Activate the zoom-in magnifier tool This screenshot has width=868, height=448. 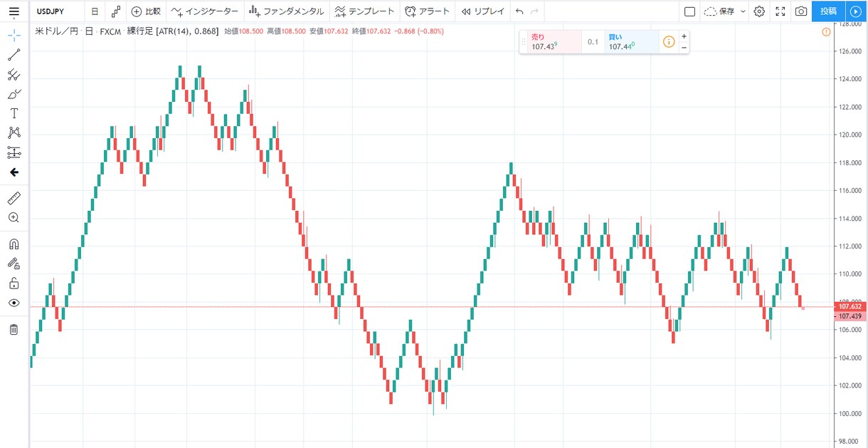pyautogui.click(x=14, y=217)
